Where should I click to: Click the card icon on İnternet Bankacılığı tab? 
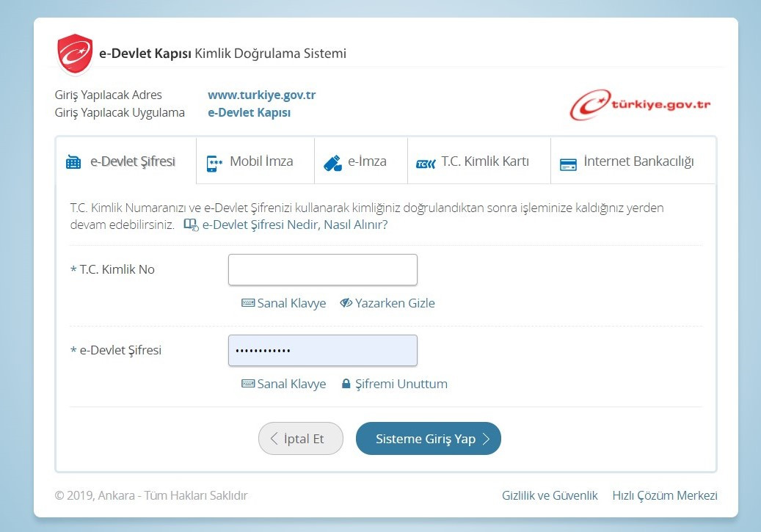click(568, 164)
